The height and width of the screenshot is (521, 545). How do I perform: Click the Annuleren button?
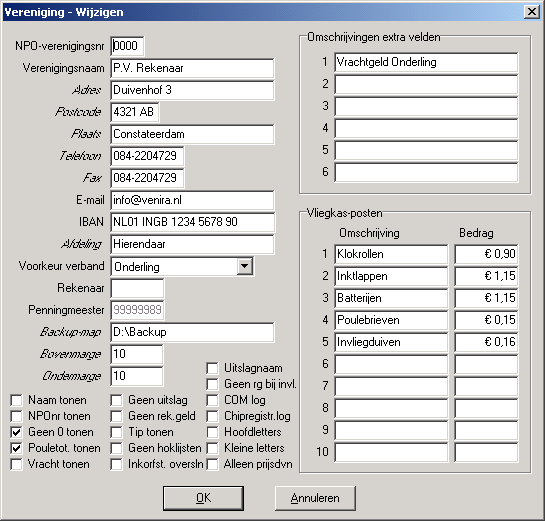[x=315, y=498]
